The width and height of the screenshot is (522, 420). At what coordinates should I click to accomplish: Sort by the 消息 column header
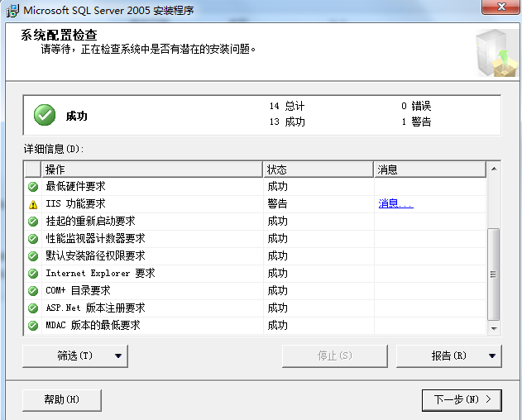pyautogui.click(x=430, y=169)
